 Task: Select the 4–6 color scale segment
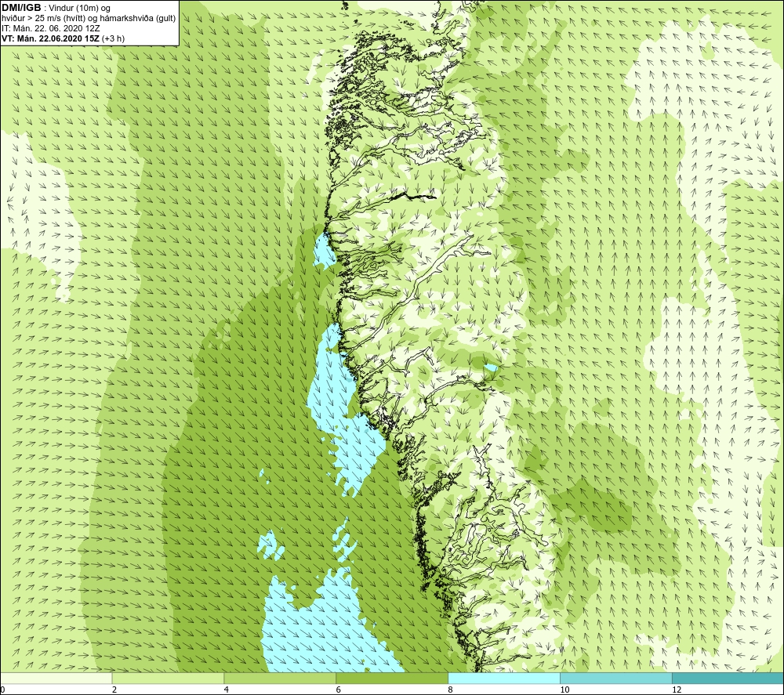[280, 678]
